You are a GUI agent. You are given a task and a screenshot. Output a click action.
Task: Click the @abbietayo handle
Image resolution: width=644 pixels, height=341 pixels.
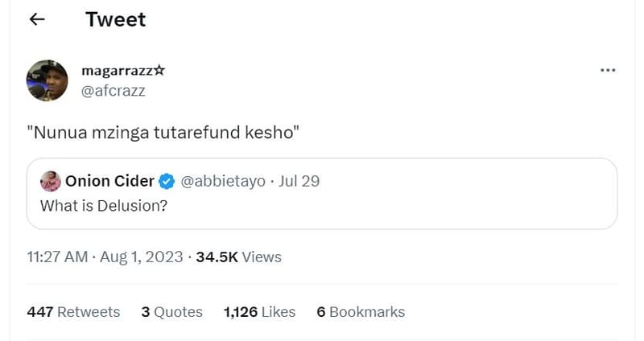(222, 181)
